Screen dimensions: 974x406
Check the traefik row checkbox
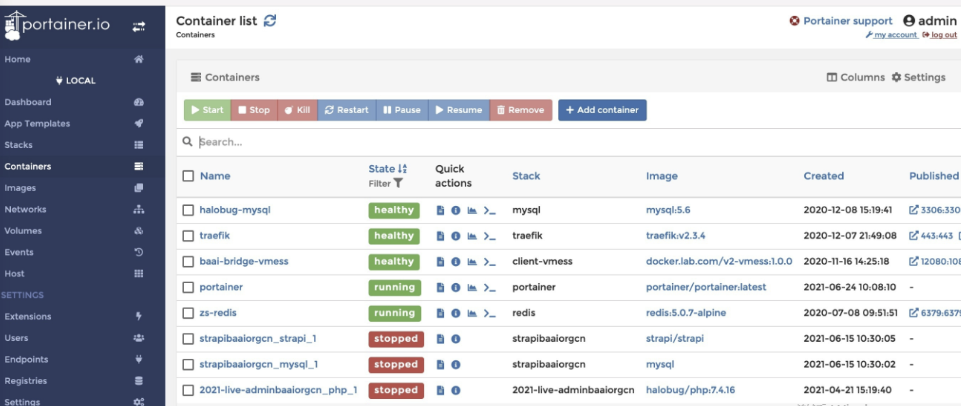point(188,236)
